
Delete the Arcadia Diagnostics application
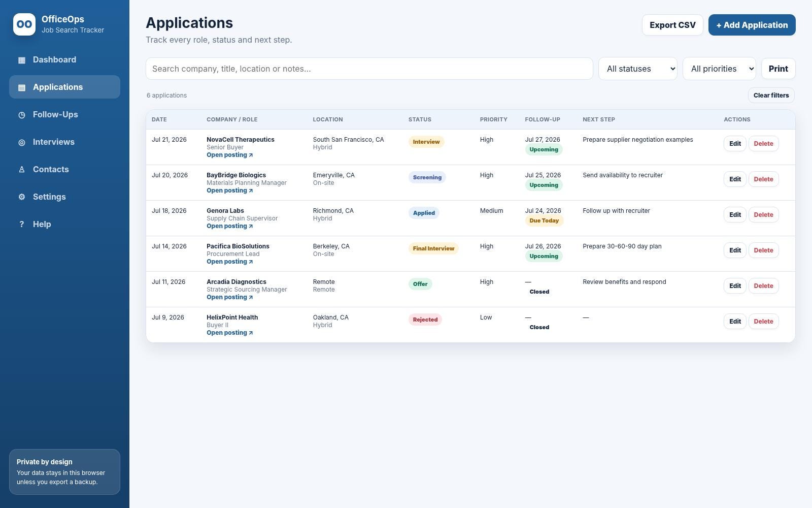pyautogui.click(x=763, y=286)
